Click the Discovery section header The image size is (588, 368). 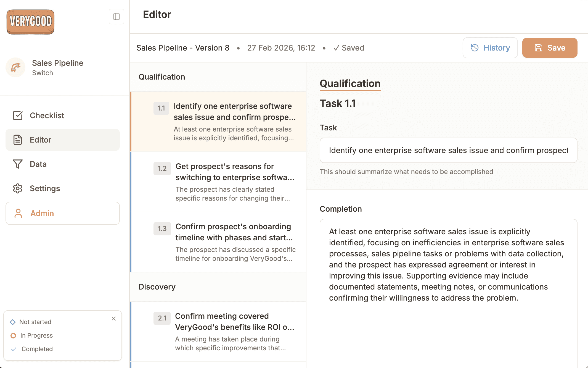157,287
